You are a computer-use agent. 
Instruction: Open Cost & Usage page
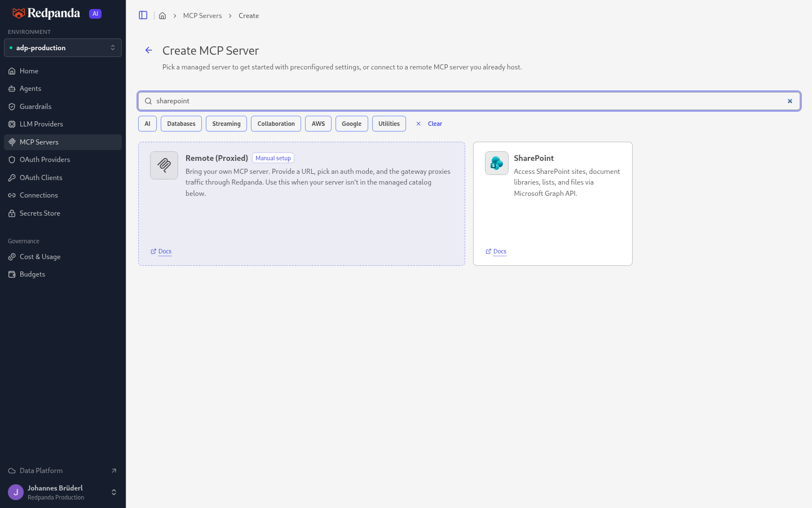pyautogui.click(x=63, y=257)
